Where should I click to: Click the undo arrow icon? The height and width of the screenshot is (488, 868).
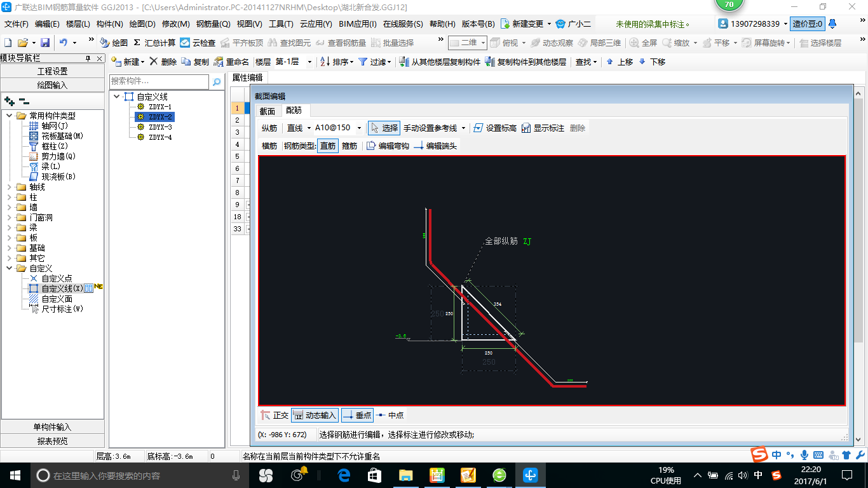[64, 43]
